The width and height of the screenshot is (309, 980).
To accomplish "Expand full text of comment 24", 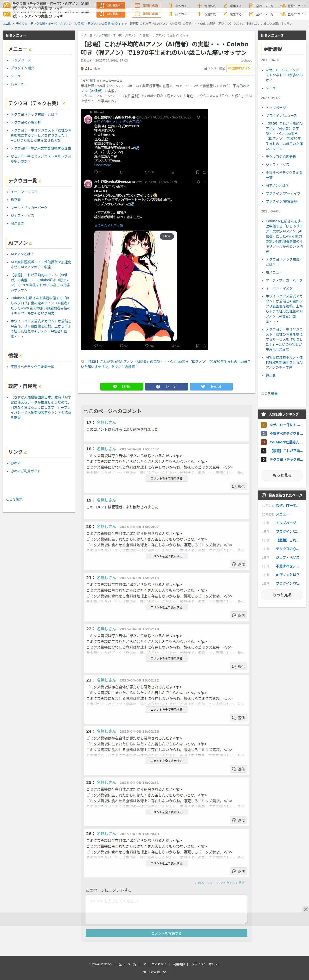I will pos(167,761).
